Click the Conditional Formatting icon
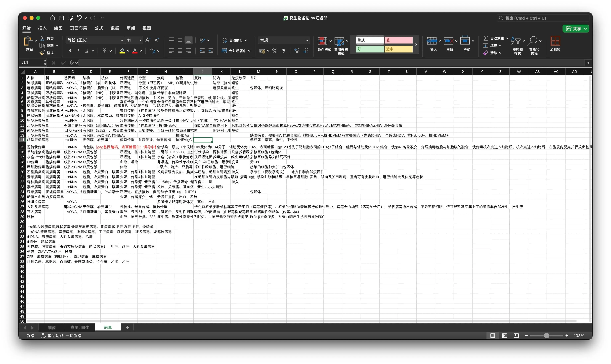Viewport: 611px width, 364px height. (x=322, y=41)
